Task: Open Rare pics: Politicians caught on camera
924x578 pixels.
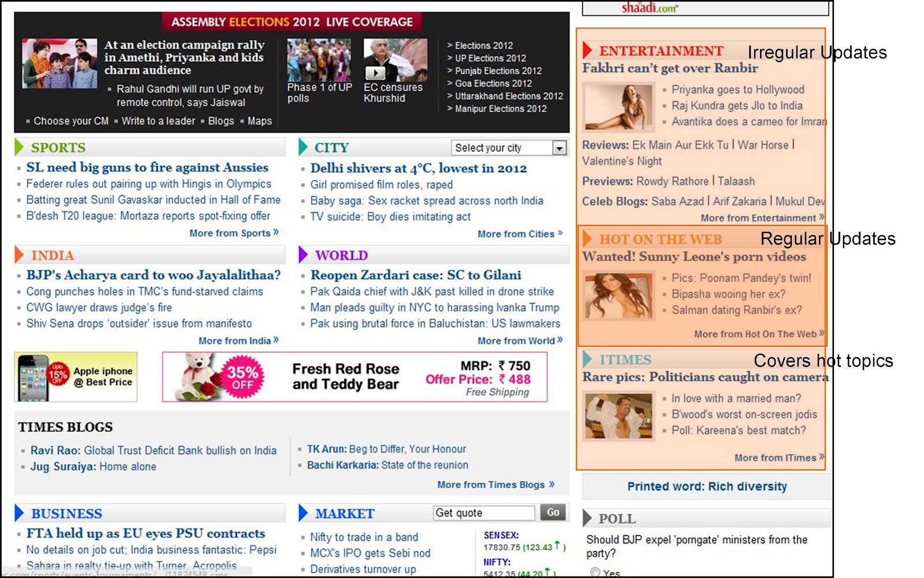Action: (x=705, y=376)
